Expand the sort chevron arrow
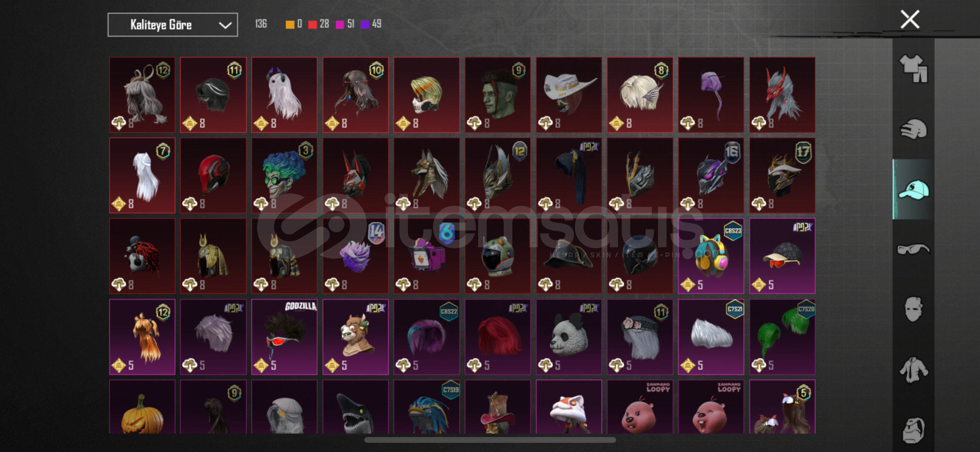This screenshot has height=452, width=980. (x=225, y=25)
